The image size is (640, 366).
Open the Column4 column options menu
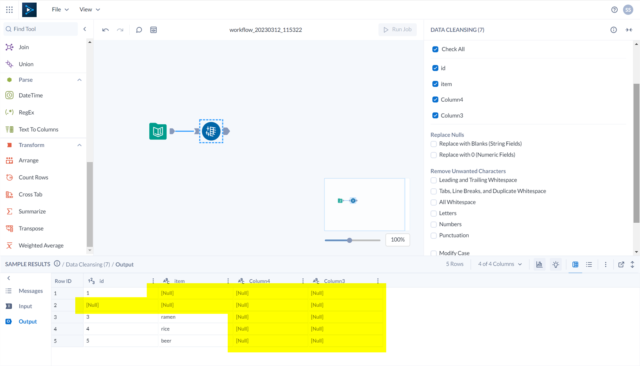tap(302, 281)
